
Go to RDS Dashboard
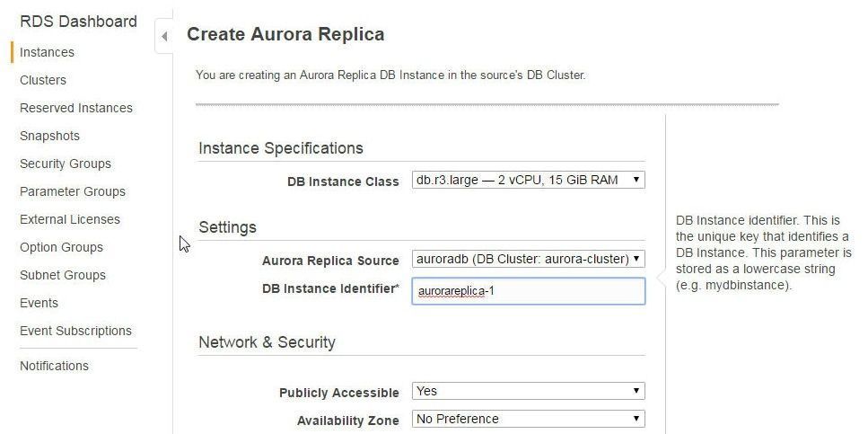78,22
